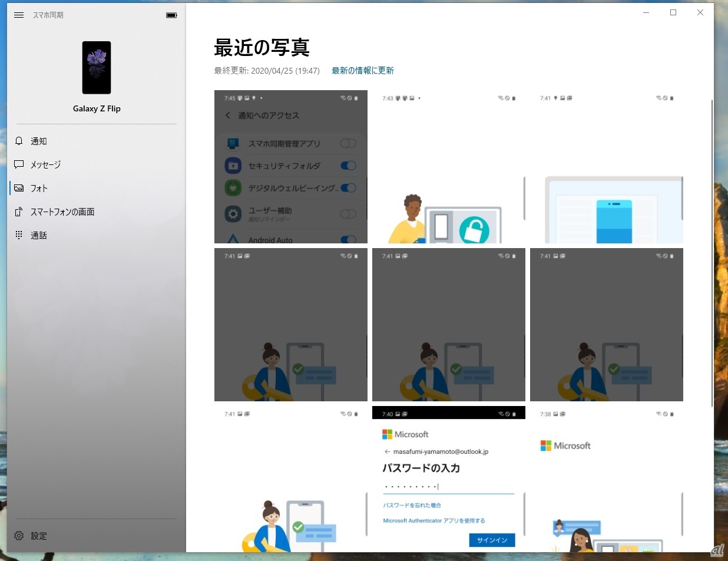Viewport: 728px width, 561px height.
Task: Click the battery status icon
Action: point(171,15)
